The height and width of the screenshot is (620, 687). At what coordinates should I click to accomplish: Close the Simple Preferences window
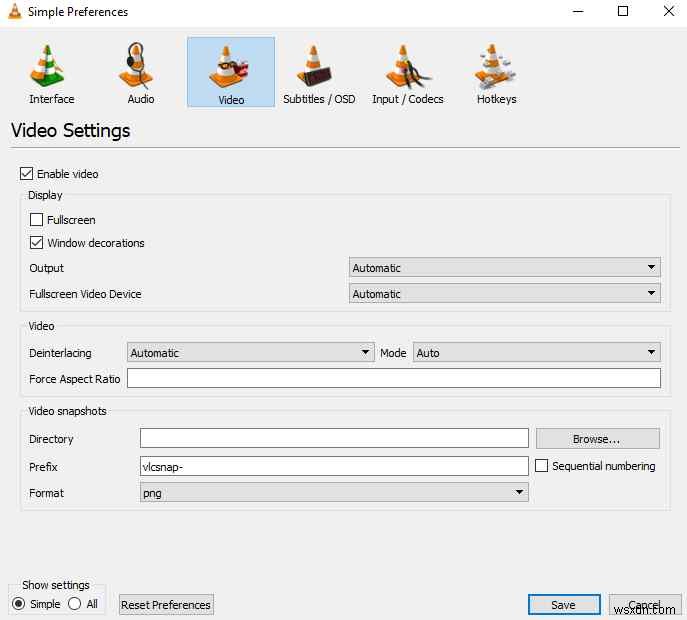click(669, 11)
